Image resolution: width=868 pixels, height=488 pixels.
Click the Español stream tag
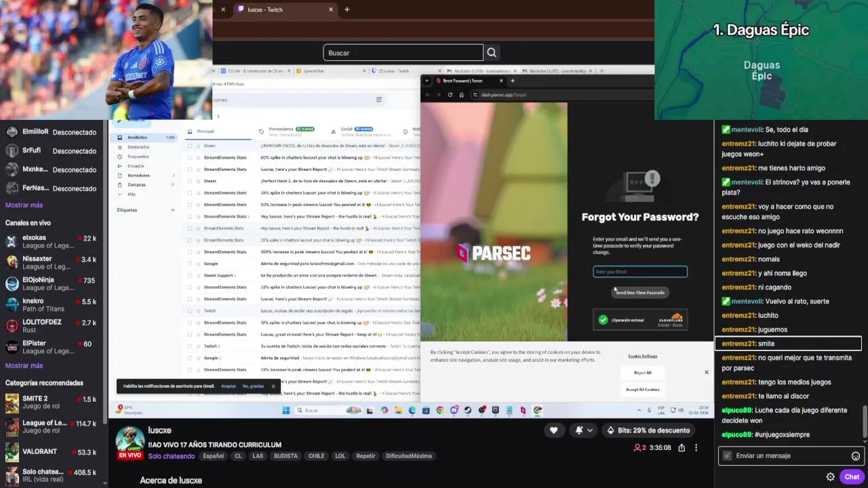coord(214,456)
